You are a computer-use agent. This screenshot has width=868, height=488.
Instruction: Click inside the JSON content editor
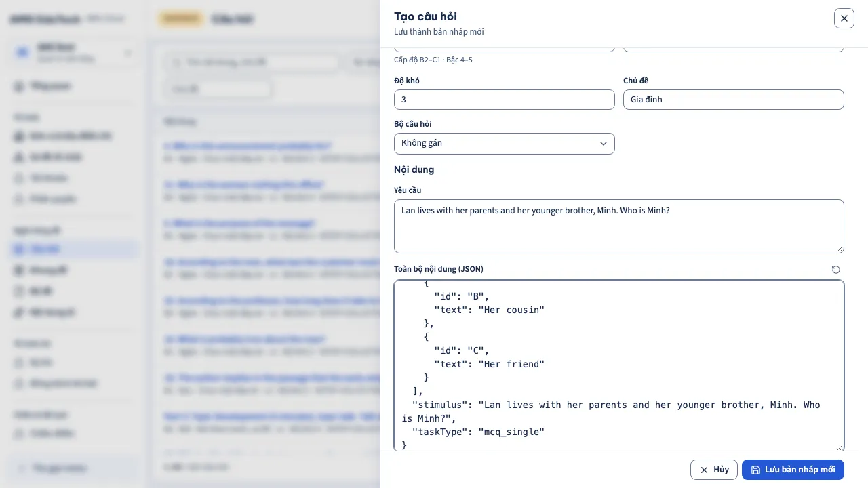pos(619,365)
